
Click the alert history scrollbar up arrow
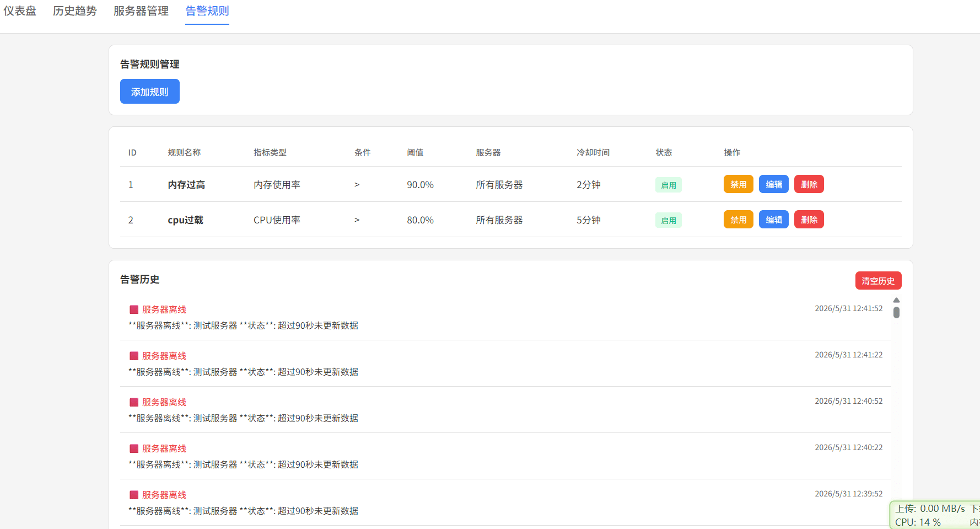[x=897, y=300]
